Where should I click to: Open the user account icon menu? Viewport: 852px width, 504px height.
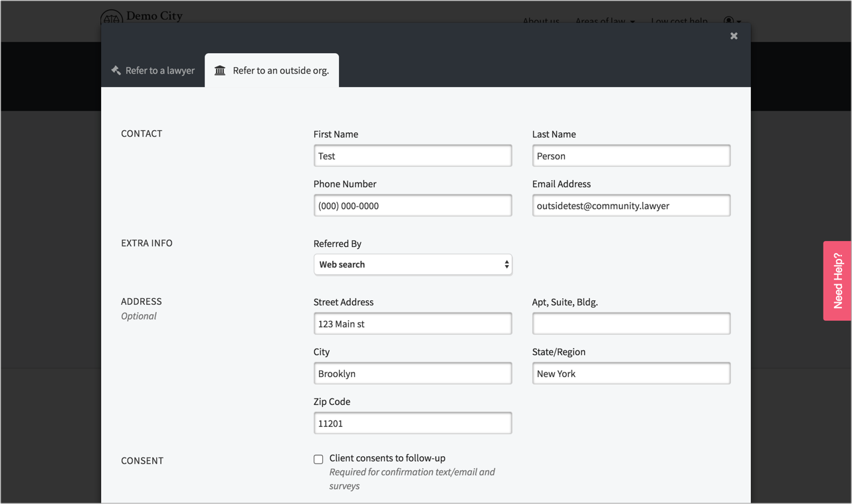pos(732,21)
